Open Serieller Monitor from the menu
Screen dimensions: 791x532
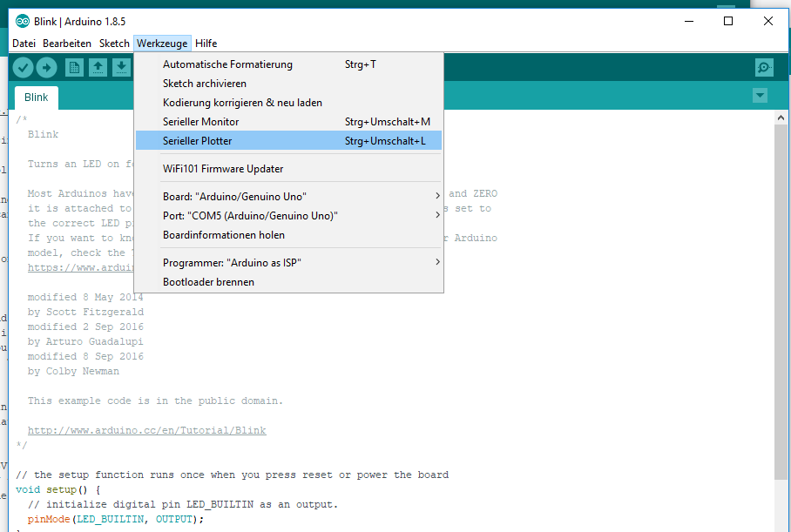click(x=288, y=122)
